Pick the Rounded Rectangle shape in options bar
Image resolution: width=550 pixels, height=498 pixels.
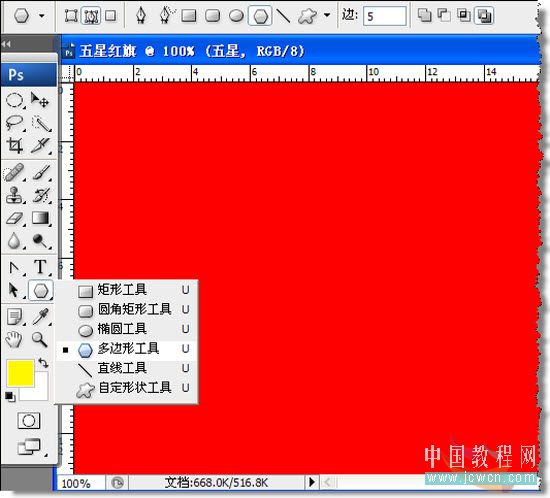pos(213,16)
